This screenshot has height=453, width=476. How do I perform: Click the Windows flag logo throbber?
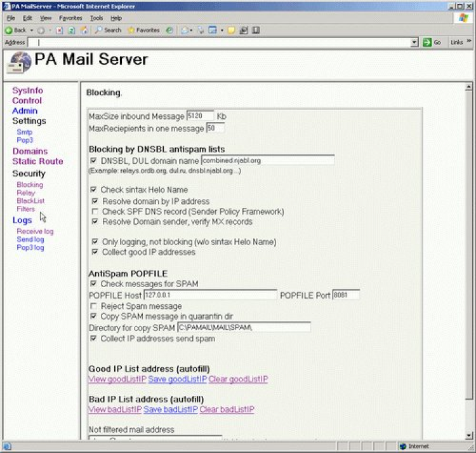pos(464,18)
